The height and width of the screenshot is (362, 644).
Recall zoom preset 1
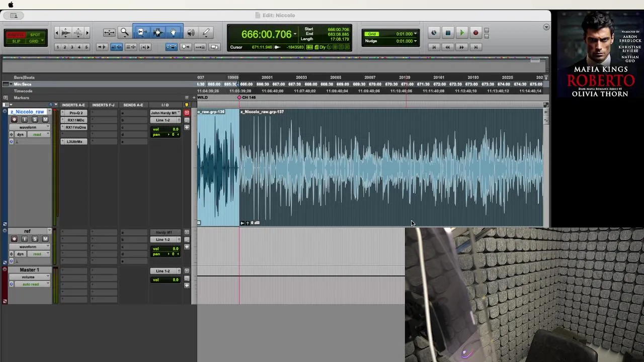point(57,47)
